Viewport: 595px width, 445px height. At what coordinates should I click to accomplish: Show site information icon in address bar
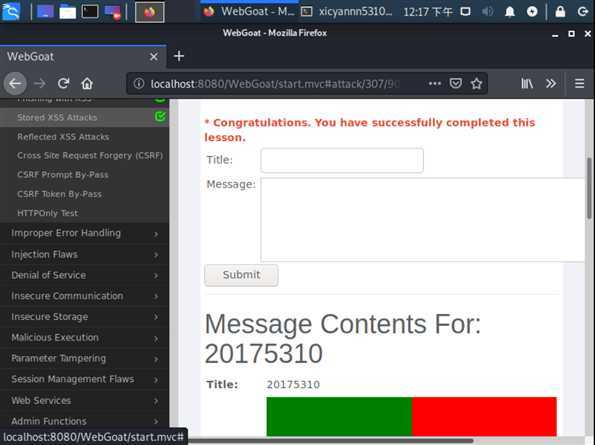(139, 83)
